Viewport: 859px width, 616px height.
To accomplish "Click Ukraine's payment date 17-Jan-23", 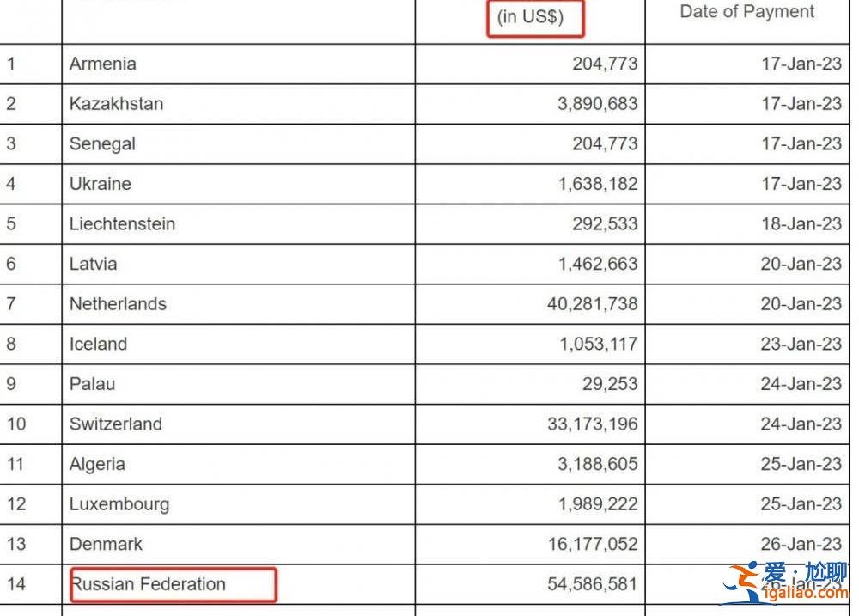I will [x=801, y=184].
